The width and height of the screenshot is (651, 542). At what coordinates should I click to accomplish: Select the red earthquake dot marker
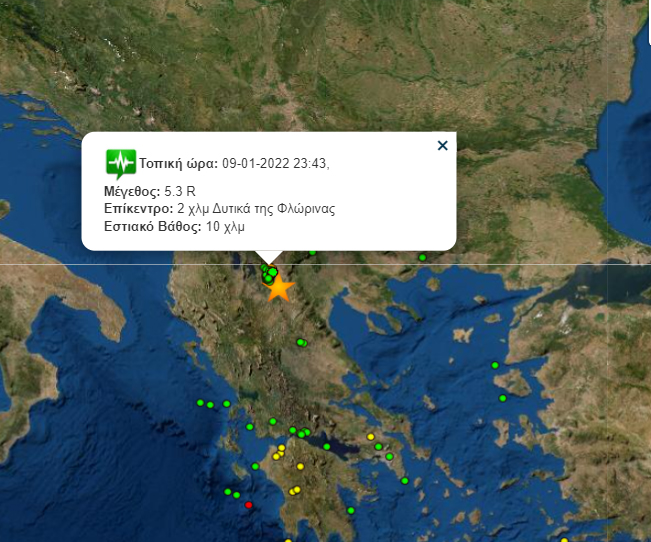(249, 505)
